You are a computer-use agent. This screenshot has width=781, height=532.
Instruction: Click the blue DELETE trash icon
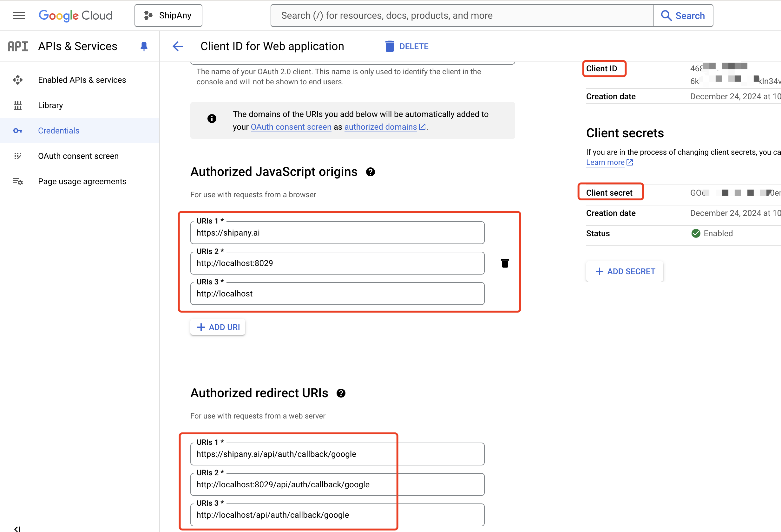coord(390,46)
